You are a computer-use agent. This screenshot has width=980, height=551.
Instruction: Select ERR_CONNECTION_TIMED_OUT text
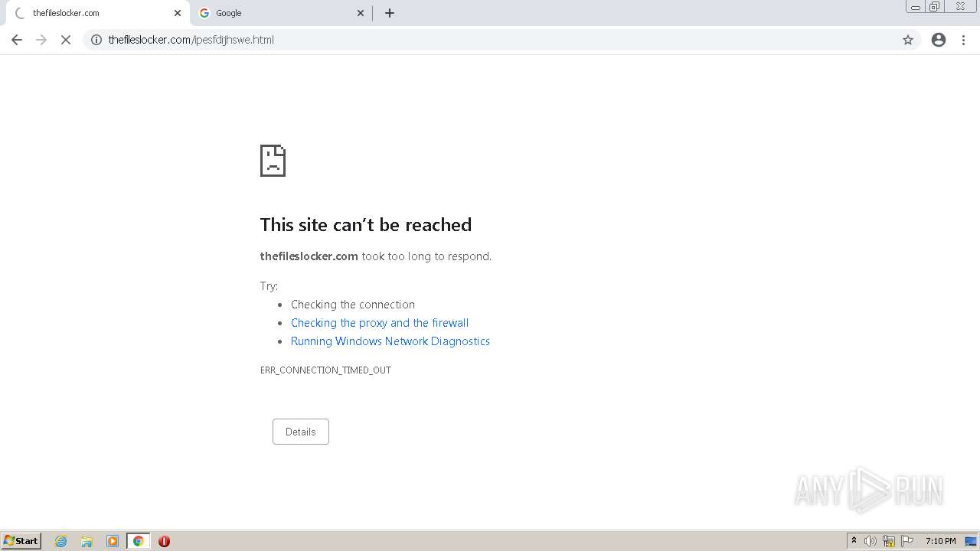(325, 370)
